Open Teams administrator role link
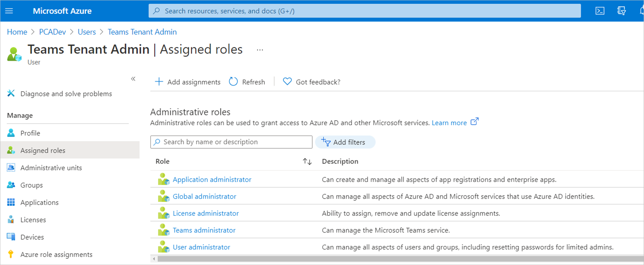644x265 pixels. pos(204,230)
